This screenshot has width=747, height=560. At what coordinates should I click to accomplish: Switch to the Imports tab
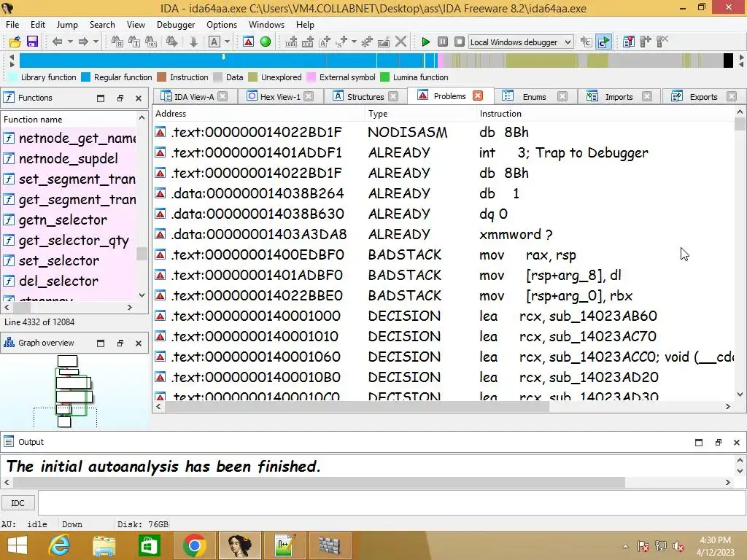pyautogui.click(x=619, y=97)
